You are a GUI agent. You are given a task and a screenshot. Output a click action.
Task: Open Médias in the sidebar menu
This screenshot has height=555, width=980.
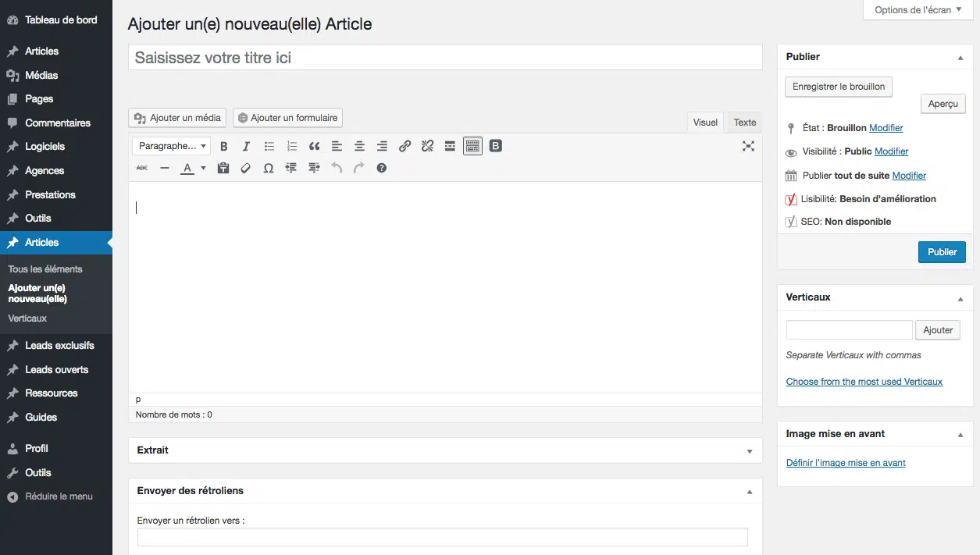(41, 75)
